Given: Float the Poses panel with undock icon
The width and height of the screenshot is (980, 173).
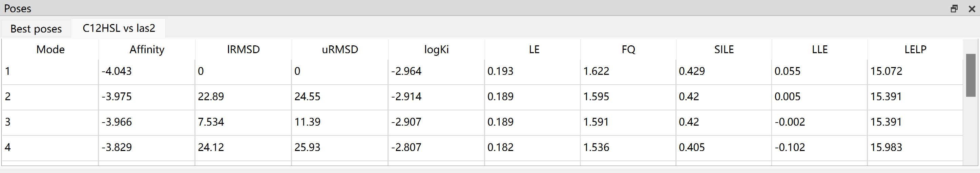Looking at the screenshot, I should pos(954,8).
